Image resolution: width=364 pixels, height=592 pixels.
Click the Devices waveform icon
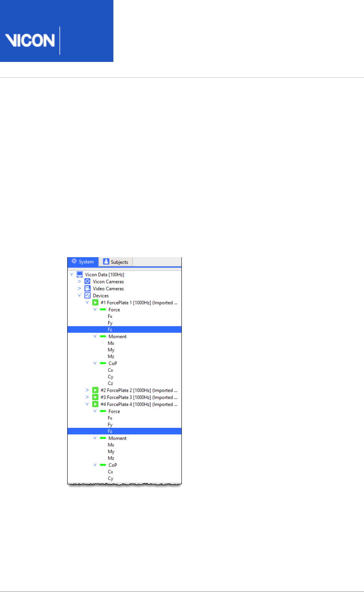point(88,296)
